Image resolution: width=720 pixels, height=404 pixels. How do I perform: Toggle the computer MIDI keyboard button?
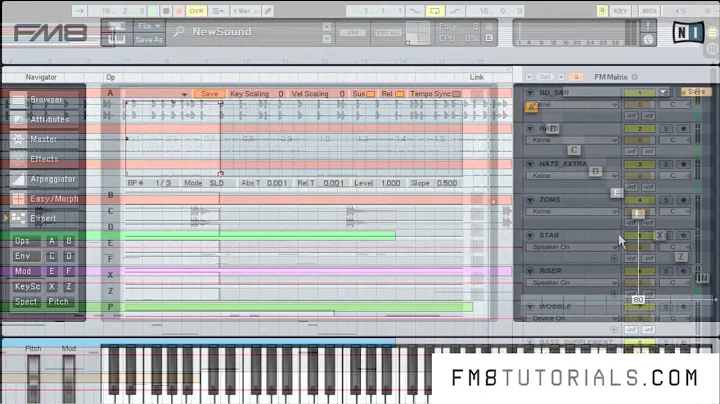602,11
